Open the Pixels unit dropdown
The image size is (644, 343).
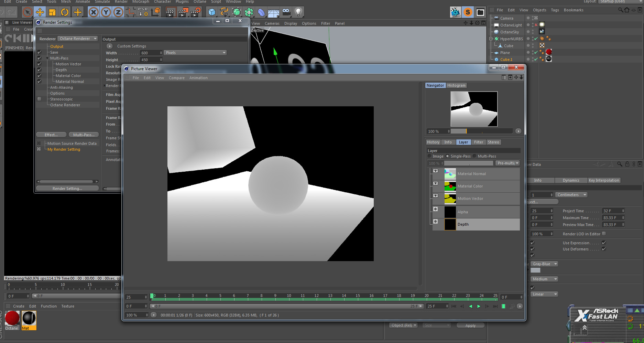click(195, 53)
